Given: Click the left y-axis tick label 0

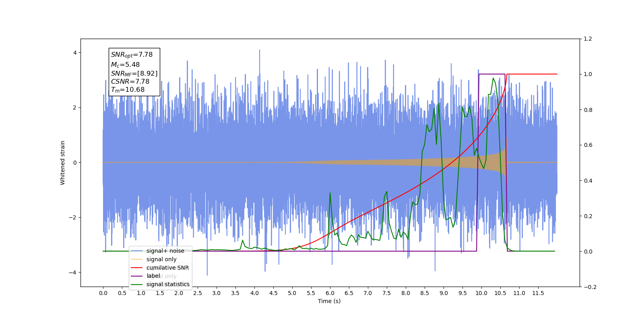Looking at the screenshot, I should point(74,163).
